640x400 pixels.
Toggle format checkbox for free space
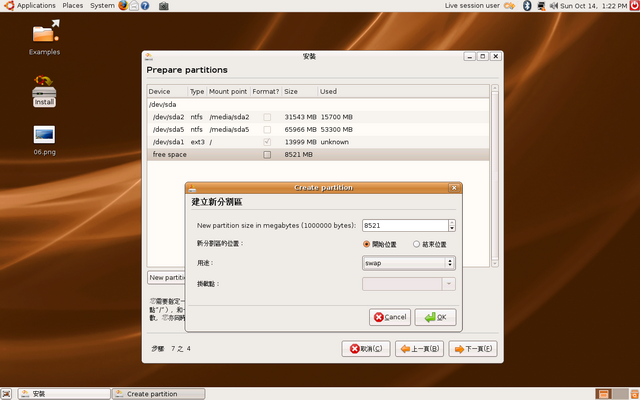(267, 155)
